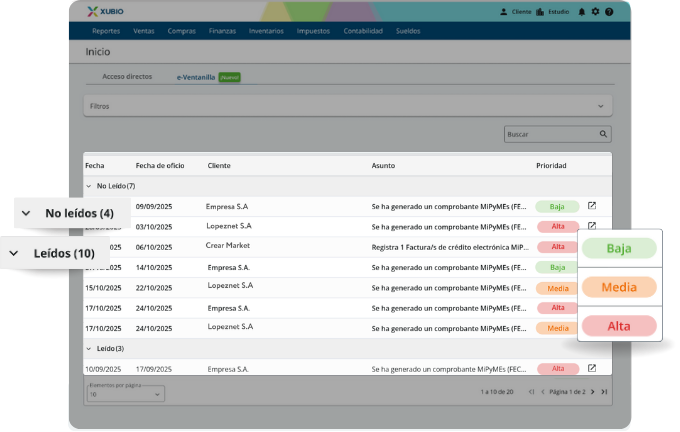Open the notifications bell
Screen dimensions: 680x432
(x=583, y=12)
